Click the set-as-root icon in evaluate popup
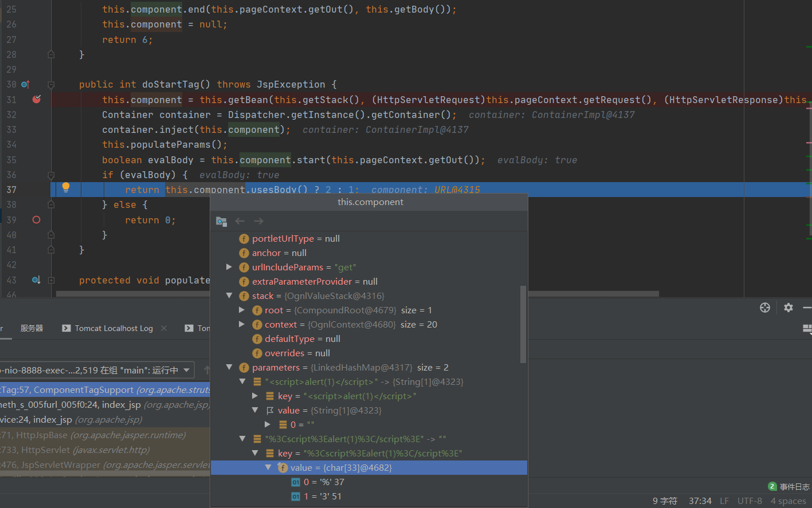This screenshot has height=508, width=812. tap(221, 221)
